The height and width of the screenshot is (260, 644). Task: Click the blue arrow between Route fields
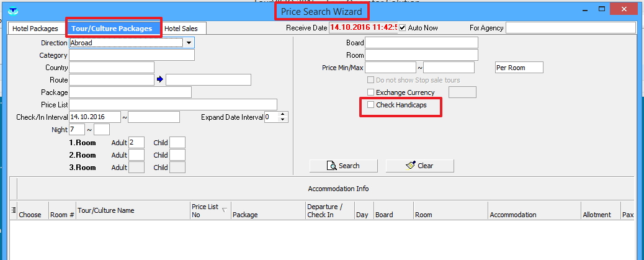pyautogui.click(x=159, y=79)
